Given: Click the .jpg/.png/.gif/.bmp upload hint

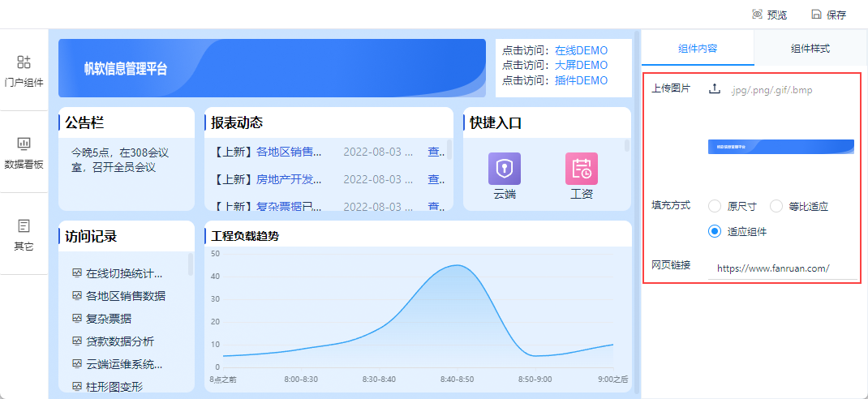Looking at the screenshot, I should [x=771, y=90].
